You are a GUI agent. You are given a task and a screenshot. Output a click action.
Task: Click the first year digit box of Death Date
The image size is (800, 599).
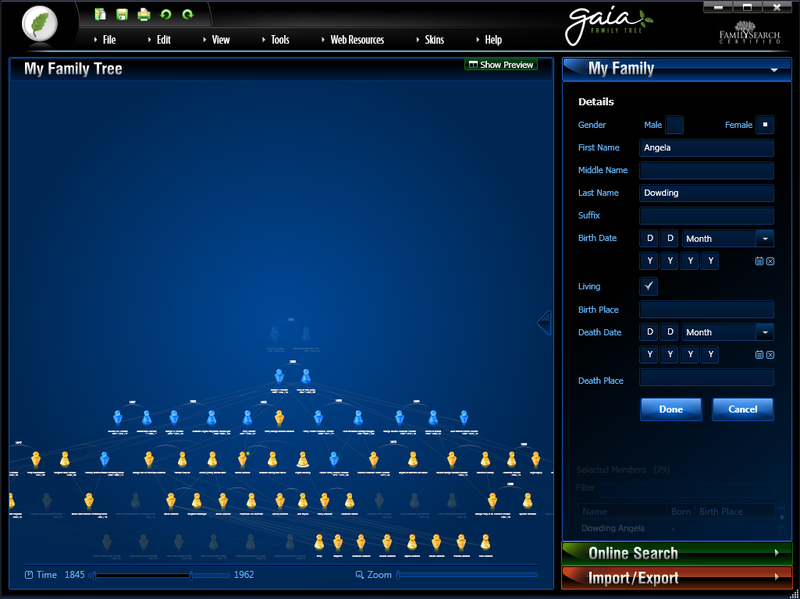[649, 354]
